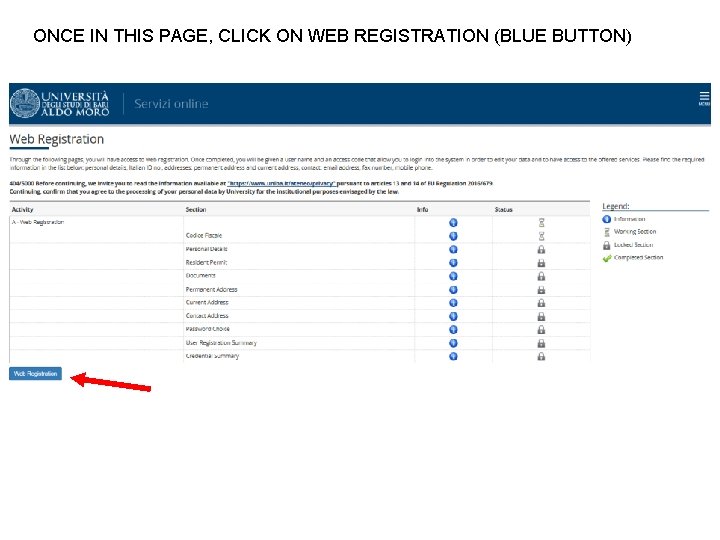The height and width of the screenshot is (540, 720).
Task: Select the Personal Details section text
Action: click(207, 249)
